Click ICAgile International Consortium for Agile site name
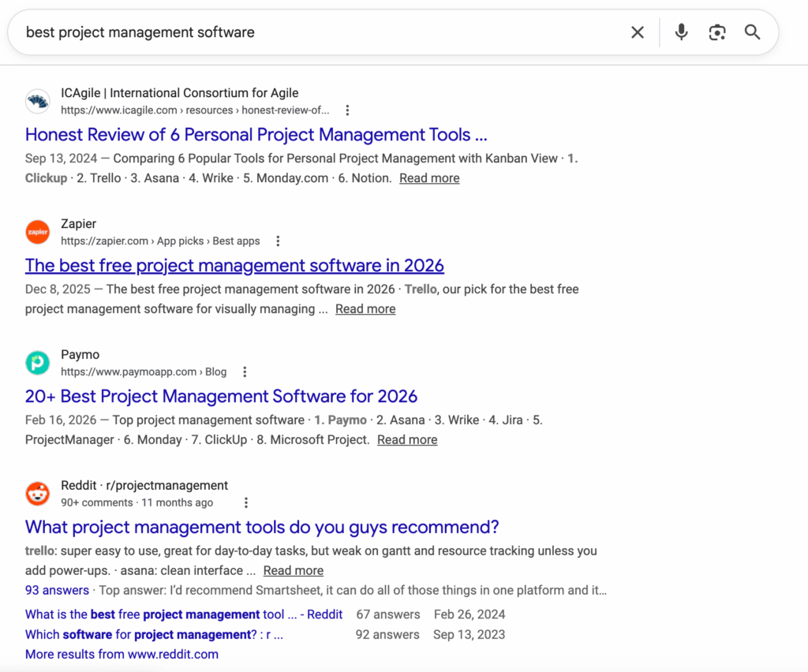Viewport: 808px width, 672px height. (179, 93)
